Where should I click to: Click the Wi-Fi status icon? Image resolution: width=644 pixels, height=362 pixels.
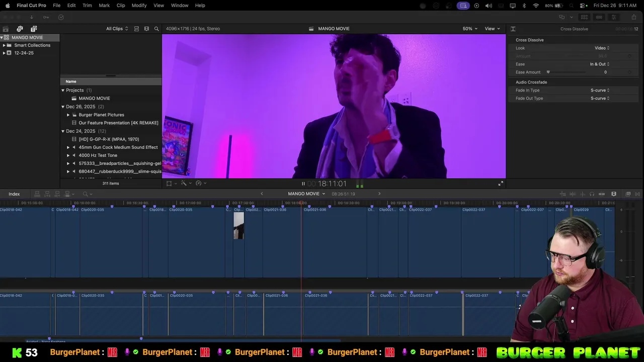pos(536,6)
